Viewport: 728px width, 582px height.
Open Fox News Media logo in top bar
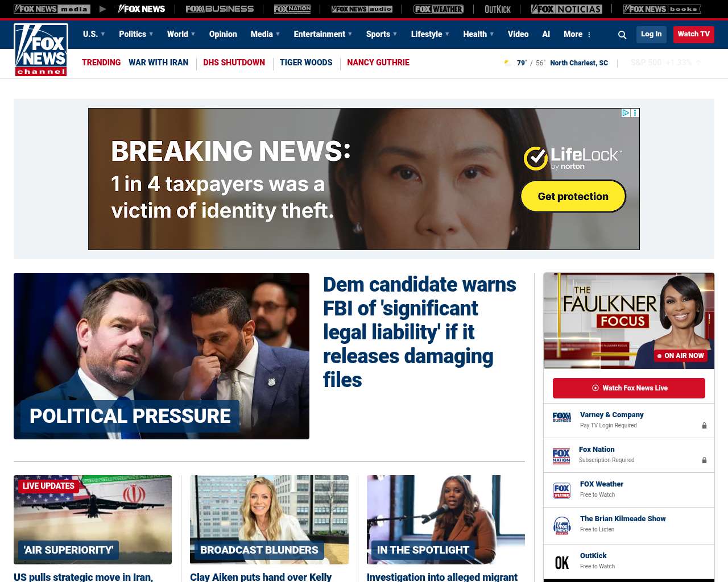pyautogui.click(x=52, y=9)
